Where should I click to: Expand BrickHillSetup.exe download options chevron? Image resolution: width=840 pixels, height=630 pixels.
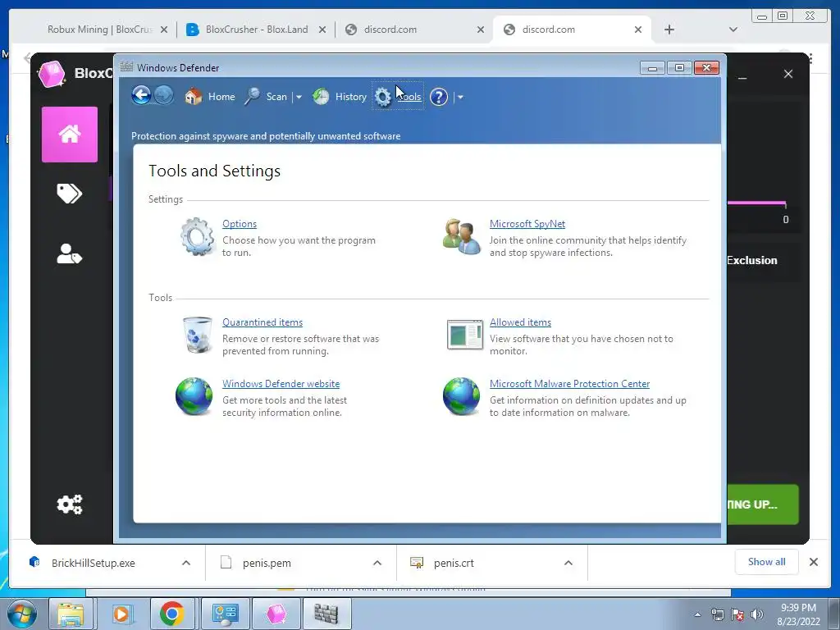[x=186, y=563]
